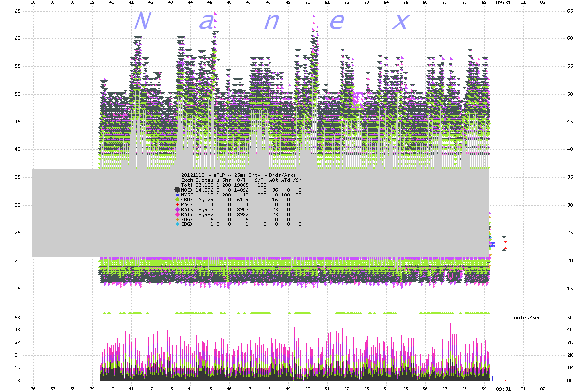588x392 pixels.
Task: Click the BATY pink diamond legend marker
Action: (177, 215)
